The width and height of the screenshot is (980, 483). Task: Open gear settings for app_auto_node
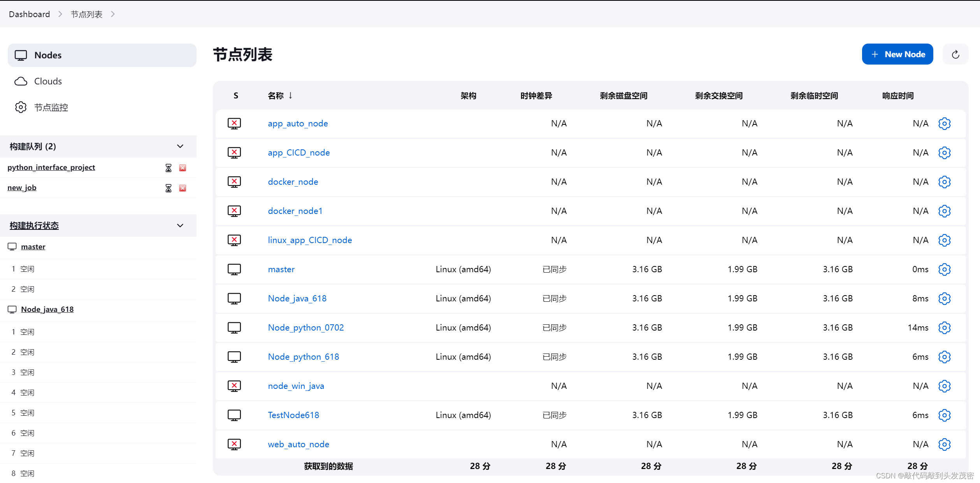click(x=944, y=124)
